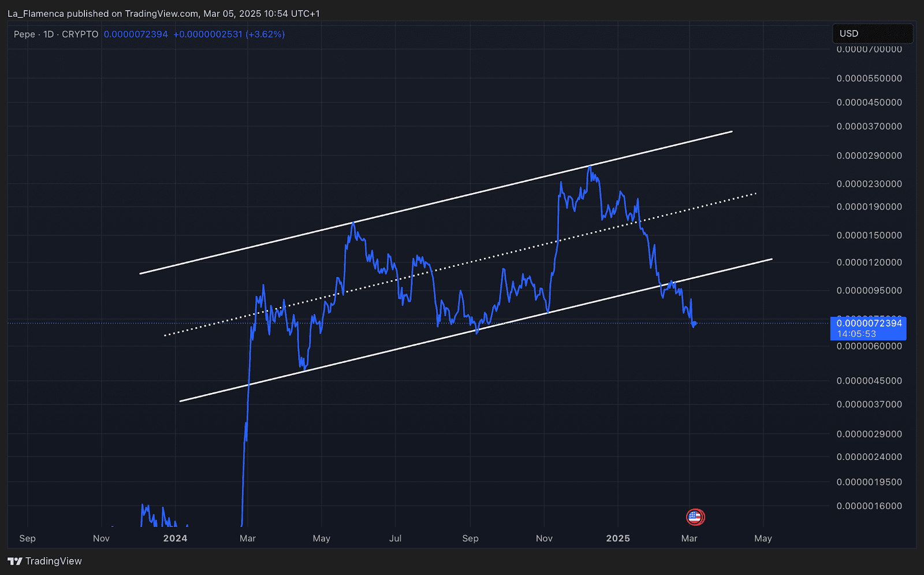Click the Sep label left of Nov and 2024

(x=27, y=539)
